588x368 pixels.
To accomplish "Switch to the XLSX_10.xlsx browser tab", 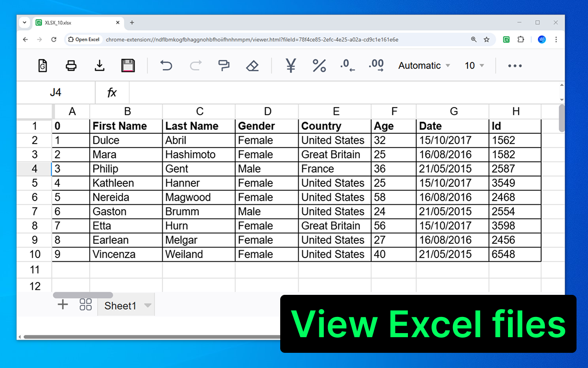I will pyautogui.click(x=78, y=23).
